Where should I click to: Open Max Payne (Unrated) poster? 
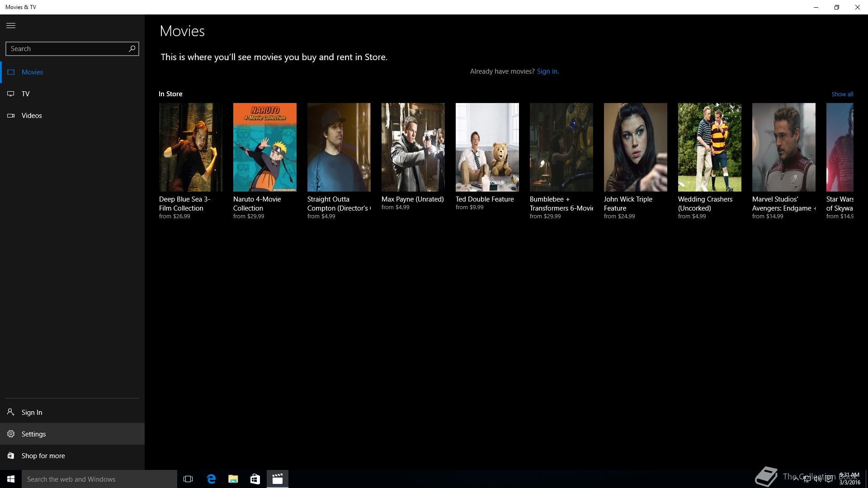point(413,147)
